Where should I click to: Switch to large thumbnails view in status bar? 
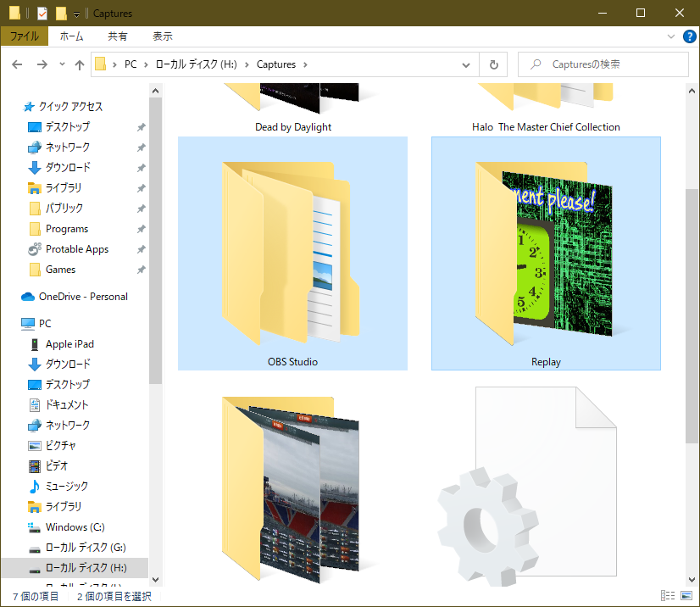coord(686,595)
